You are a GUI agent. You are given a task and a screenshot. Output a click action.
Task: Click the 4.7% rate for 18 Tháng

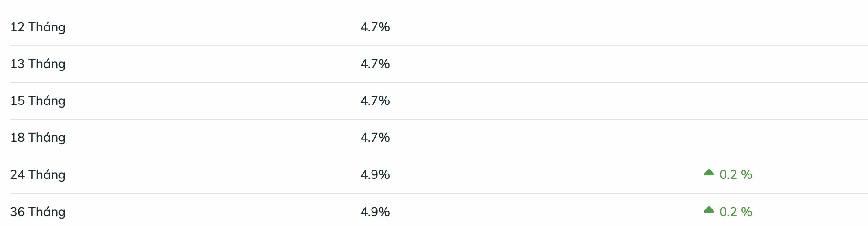(x=375, y=138)
